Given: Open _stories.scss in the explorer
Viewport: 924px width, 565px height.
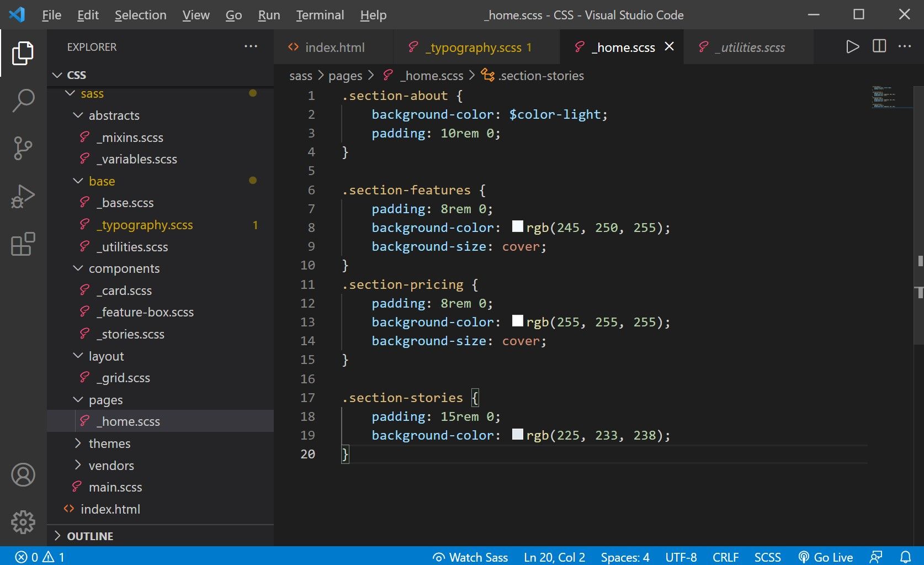Looking at the screenshot, I should (x=160, y=334).
